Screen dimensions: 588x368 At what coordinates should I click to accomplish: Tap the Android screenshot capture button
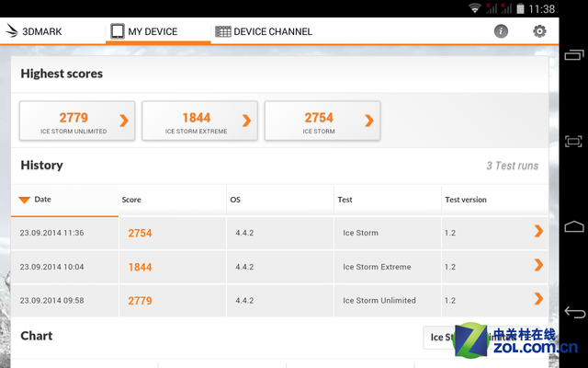tap(573, 142)
